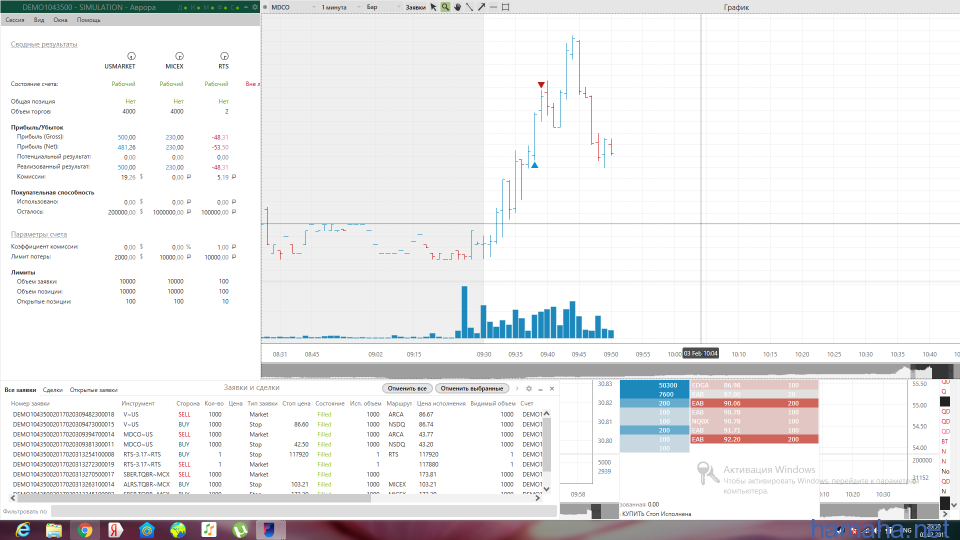This screenshot has height=540, width=960.
Task: Expand the 1 минута timeframe dropdown
Action: pyautogui.click(x=338, y=7)
